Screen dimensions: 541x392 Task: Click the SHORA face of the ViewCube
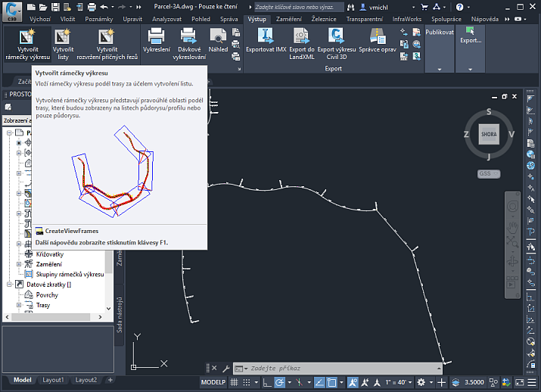489,135
